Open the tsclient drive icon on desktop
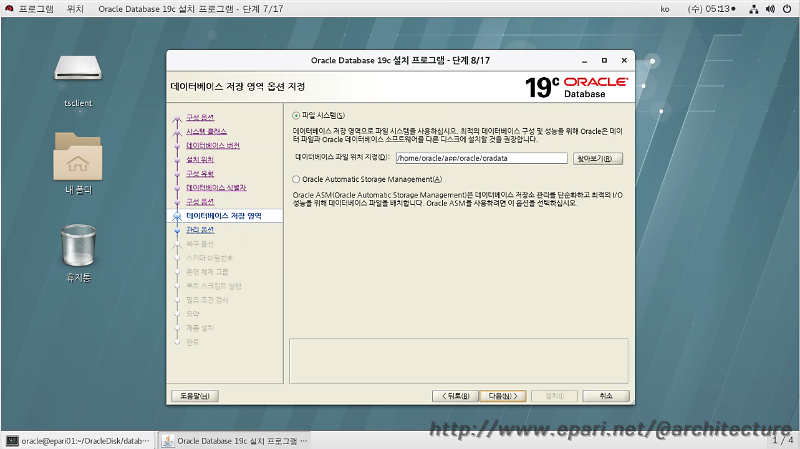The width and height of the screenshot is (800, 449). pyautogui.click(x=78, y=69)
